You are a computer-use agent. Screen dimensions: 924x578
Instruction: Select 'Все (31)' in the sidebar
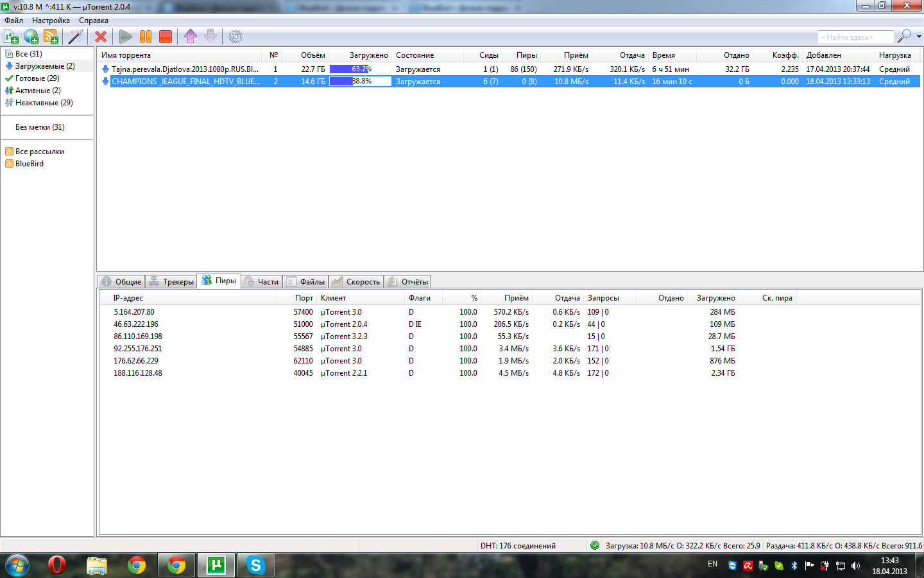(29, 54)
